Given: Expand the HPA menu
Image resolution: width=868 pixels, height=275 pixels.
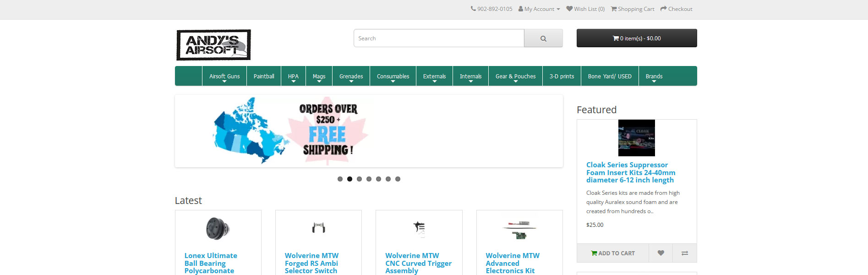Looking at the screenshot, I should 293,76.
